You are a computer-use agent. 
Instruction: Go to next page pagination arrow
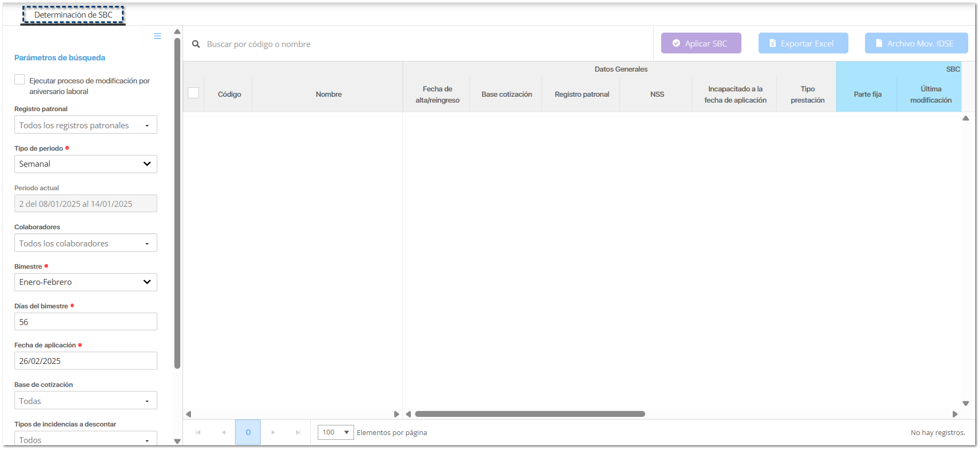pyautogui.click(x=273, y=432)
